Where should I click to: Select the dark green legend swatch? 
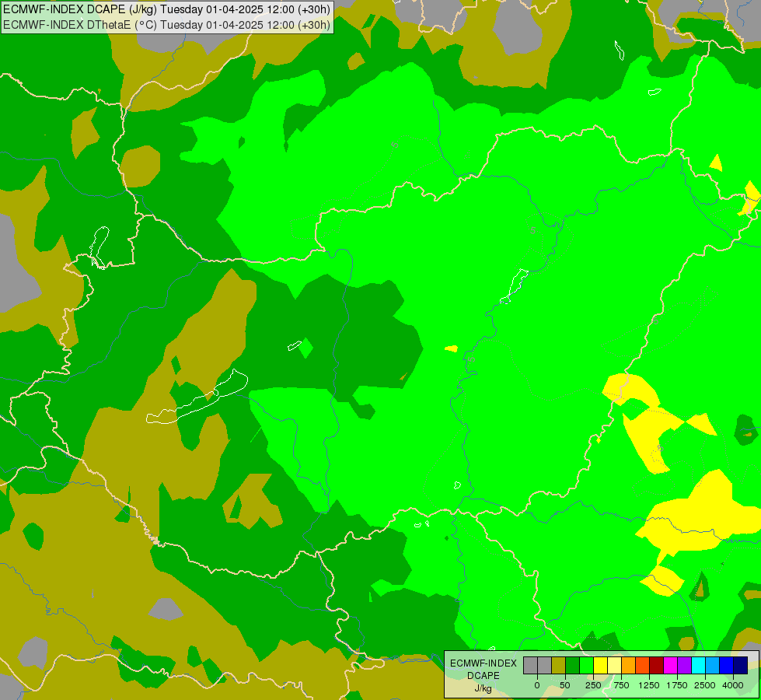click(x=573, y=665)
